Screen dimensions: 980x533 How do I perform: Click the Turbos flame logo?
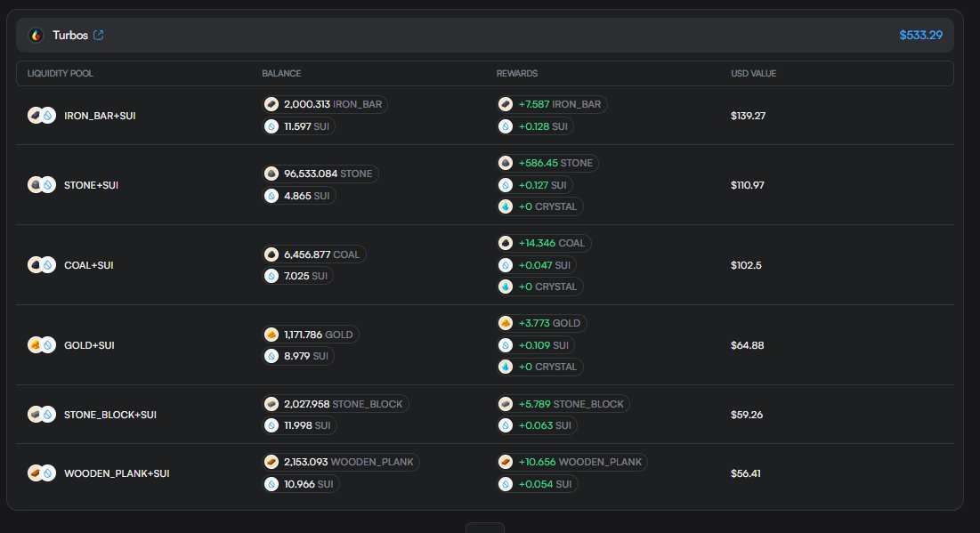36,35
